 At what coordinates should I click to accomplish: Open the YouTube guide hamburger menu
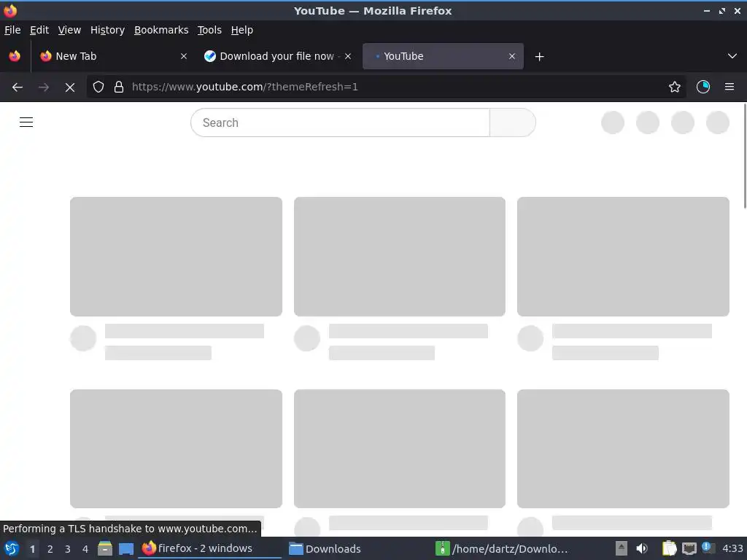(26, 122)
